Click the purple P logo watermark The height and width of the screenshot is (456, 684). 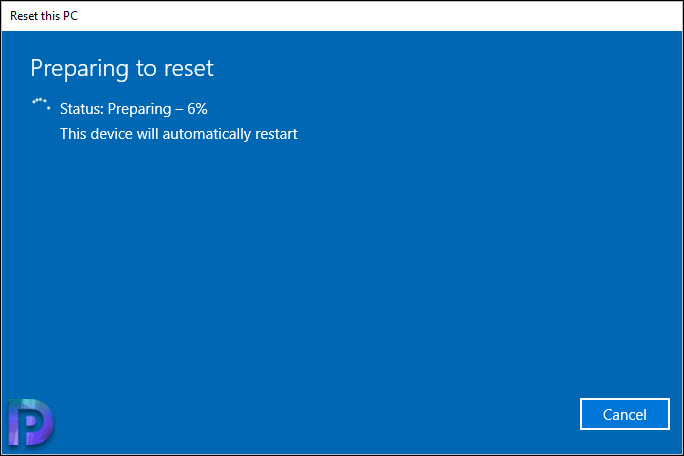31,422
